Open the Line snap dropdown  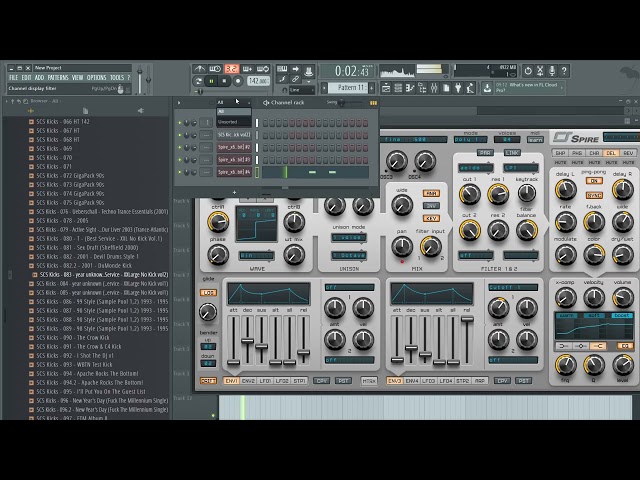point(301,90)
